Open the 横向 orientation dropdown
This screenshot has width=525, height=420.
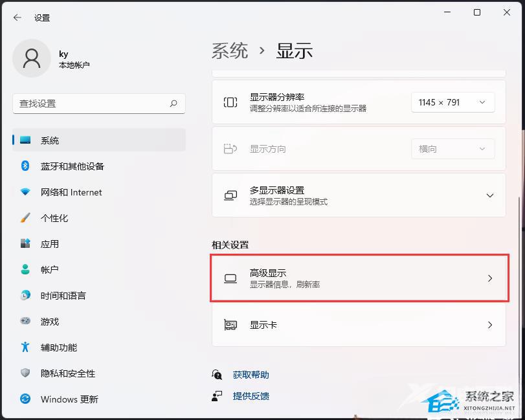pos(453,149)
